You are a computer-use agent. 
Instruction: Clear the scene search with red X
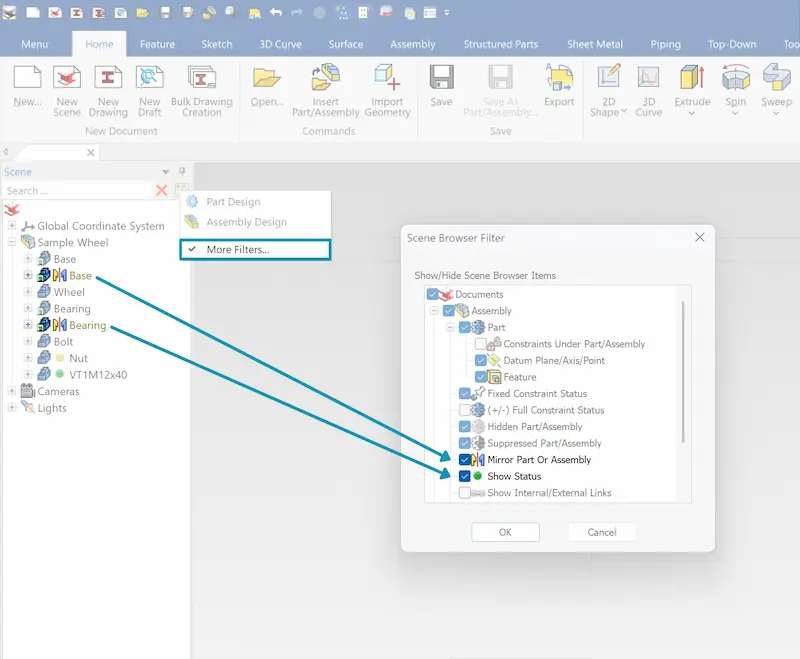[162, 190]
